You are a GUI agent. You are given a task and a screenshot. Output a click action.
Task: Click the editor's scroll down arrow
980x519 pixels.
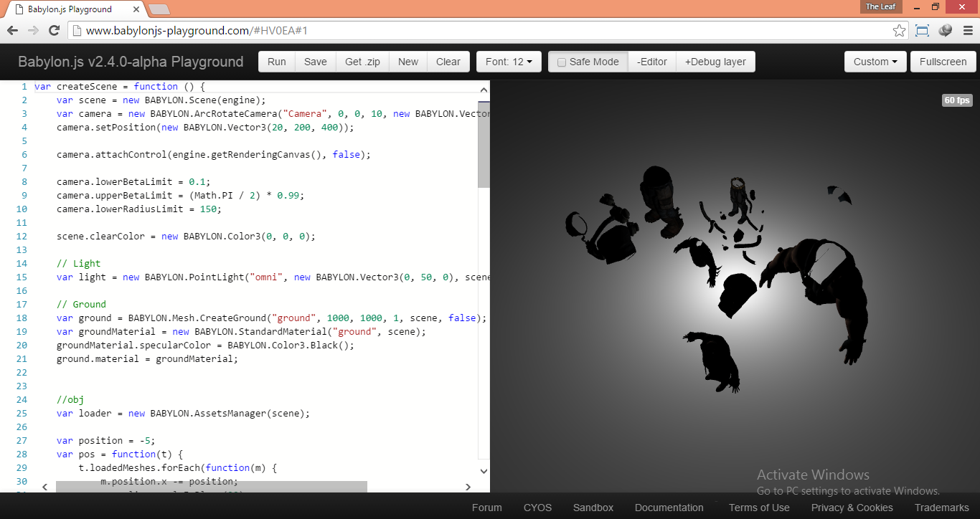click(484, 471)
